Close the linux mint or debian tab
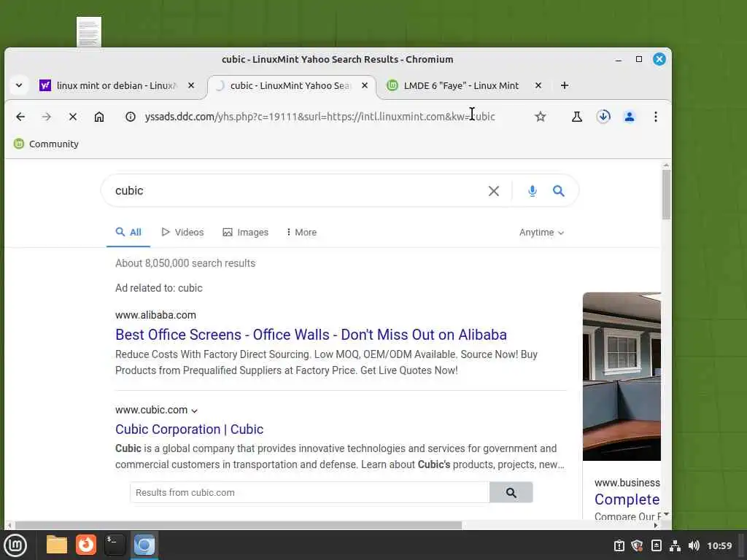 191,85
